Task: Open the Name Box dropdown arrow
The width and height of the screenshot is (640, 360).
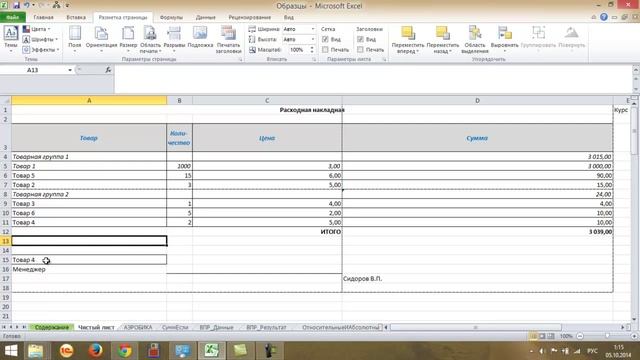Action: click(70, 70)
